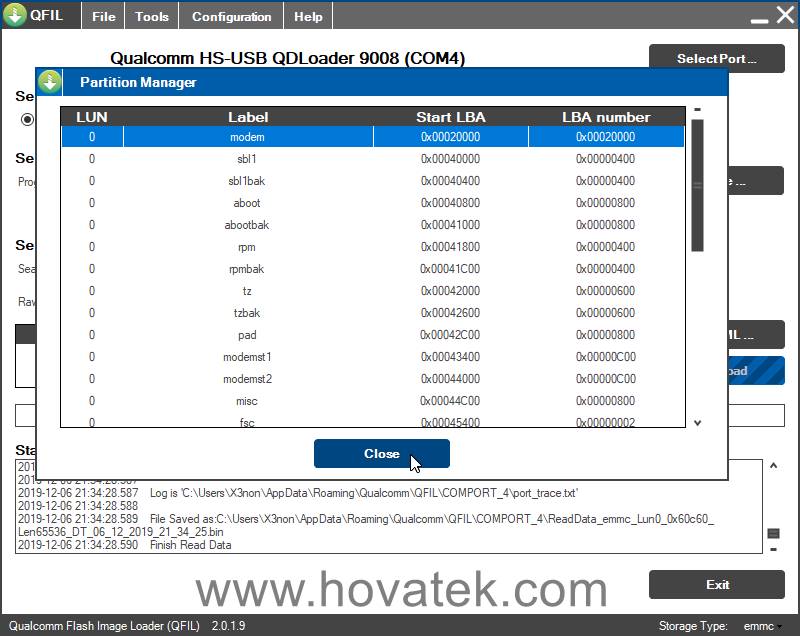
Task: Click the modem row Start LBA 0x00020000
Action: click(451, 137)
